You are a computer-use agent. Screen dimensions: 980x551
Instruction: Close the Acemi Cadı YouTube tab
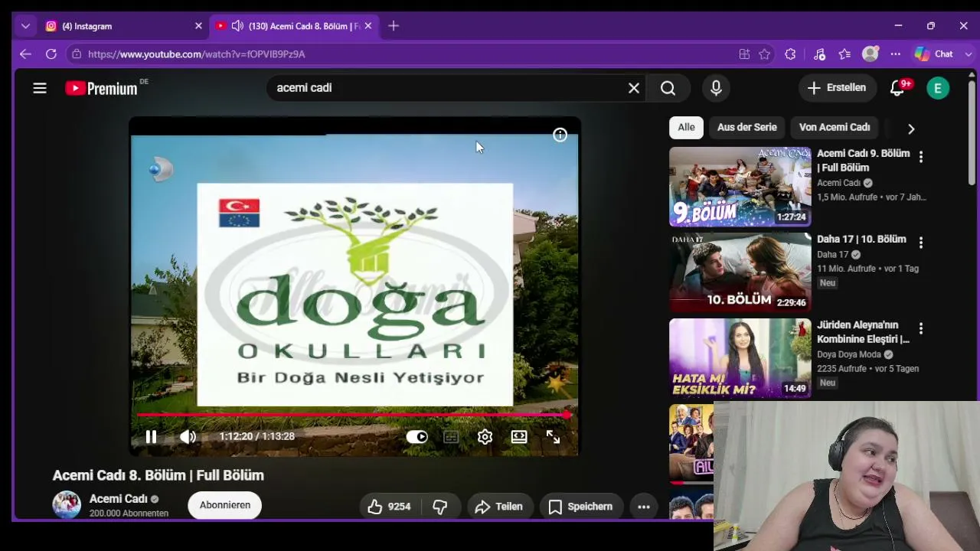coord(368,26)
